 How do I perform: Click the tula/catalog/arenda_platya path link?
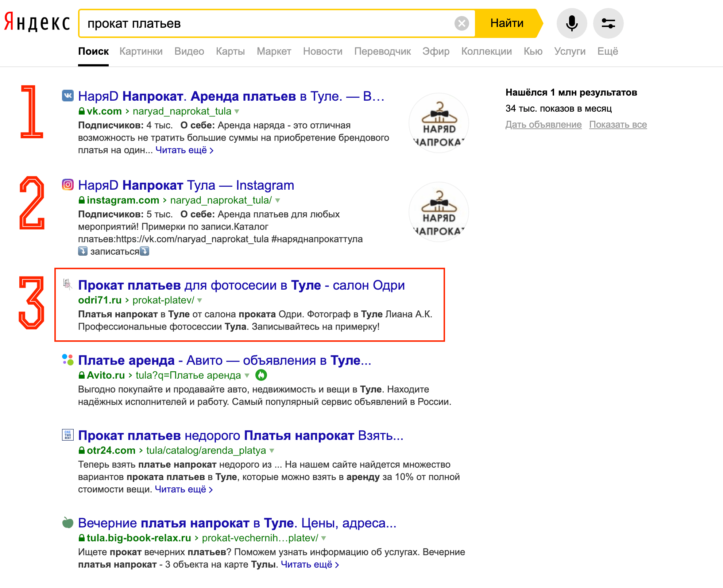point(206,450)
